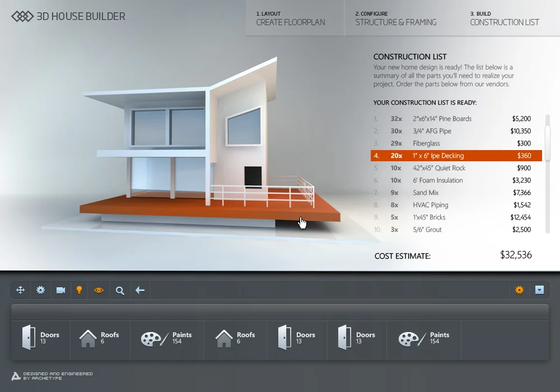Screen dimensions: 560x392
Task: Select the Construction List build tab
Action: 503,18
